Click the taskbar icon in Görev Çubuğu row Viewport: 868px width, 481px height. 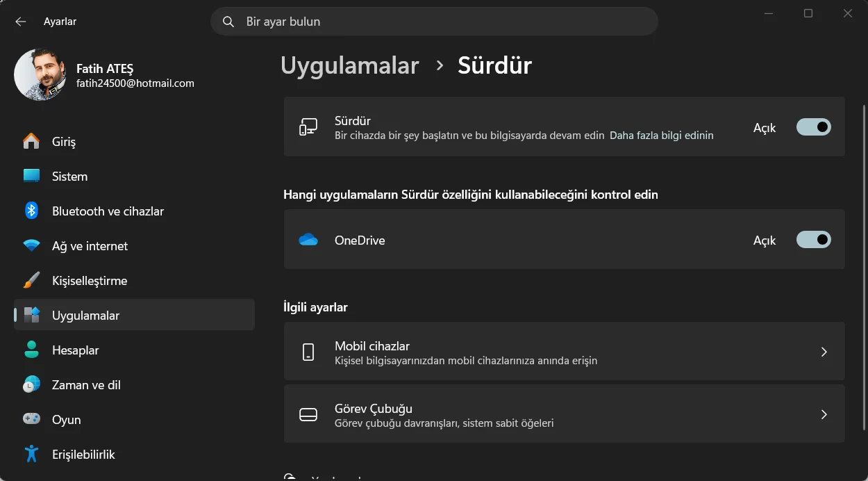(308, 414)
